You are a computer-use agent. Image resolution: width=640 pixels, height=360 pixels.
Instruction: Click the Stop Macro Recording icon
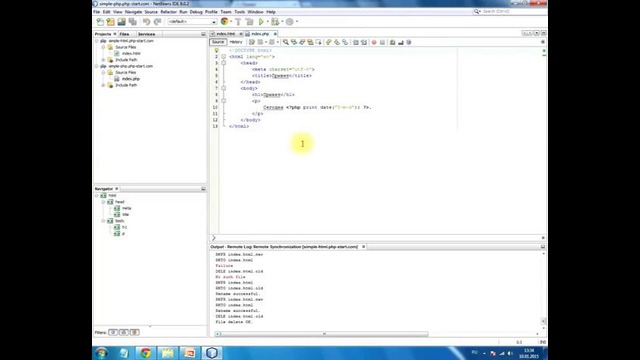382,42
